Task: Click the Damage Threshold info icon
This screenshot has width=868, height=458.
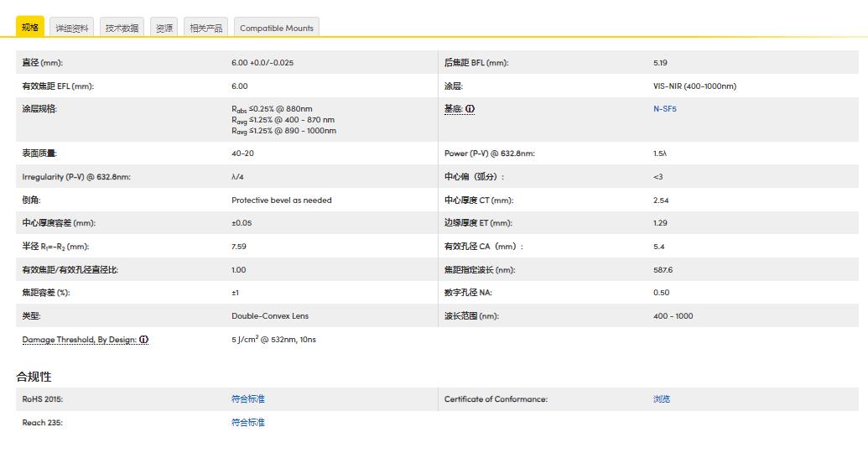Action: (144, 340)
